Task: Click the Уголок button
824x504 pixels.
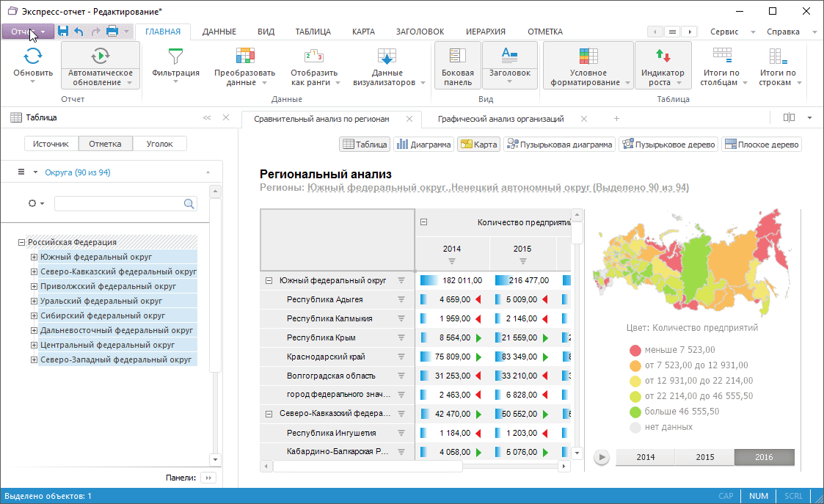Action: click(x=159, y=144)
